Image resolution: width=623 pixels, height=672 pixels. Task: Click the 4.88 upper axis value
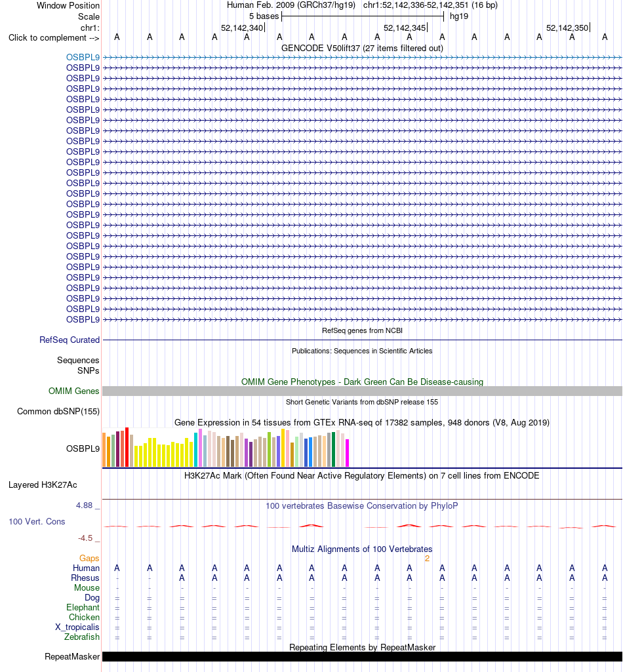click(x=85, y=505)
